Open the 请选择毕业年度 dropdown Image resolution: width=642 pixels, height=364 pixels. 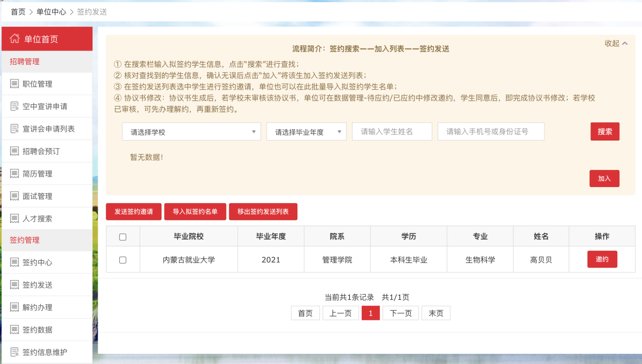[306, 132]
